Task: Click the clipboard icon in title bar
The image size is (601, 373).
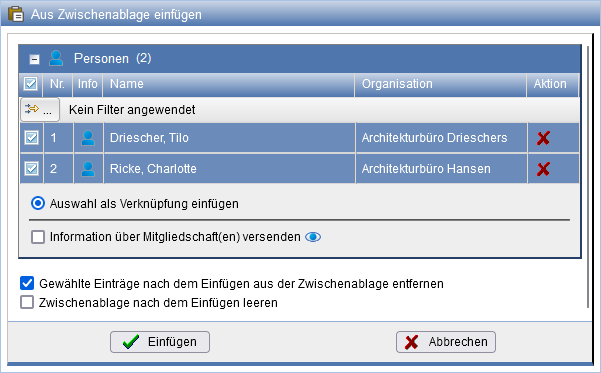Action: [x=16, y=14]
